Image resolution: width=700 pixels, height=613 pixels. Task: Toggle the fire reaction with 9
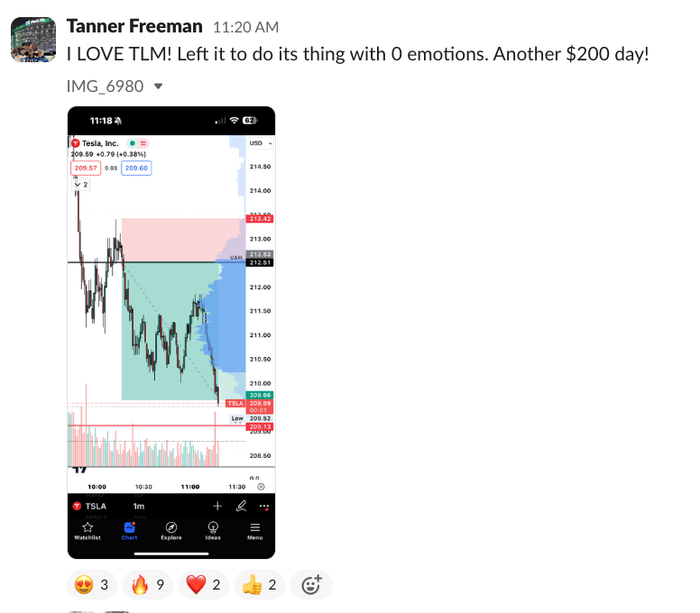click(147, 585)
